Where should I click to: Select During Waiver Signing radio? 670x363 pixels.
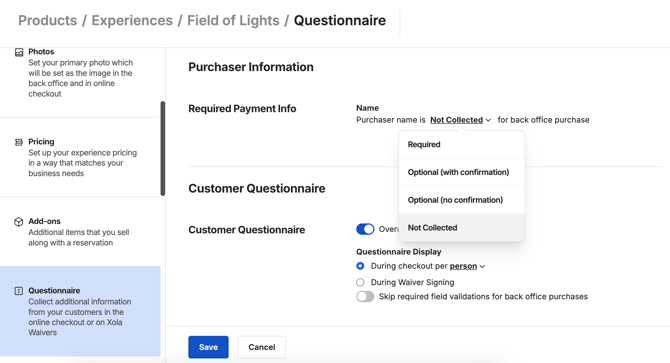[x=360, y=282]
